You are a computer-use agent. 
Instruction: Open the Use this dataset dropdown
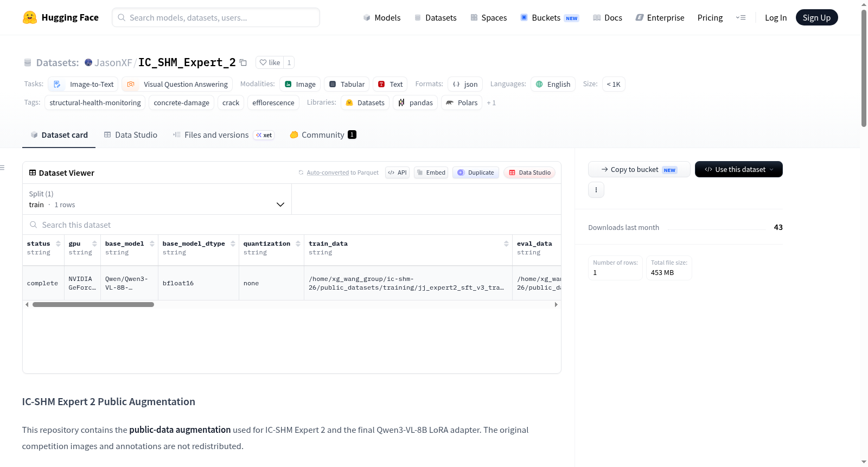coord(739,169)
